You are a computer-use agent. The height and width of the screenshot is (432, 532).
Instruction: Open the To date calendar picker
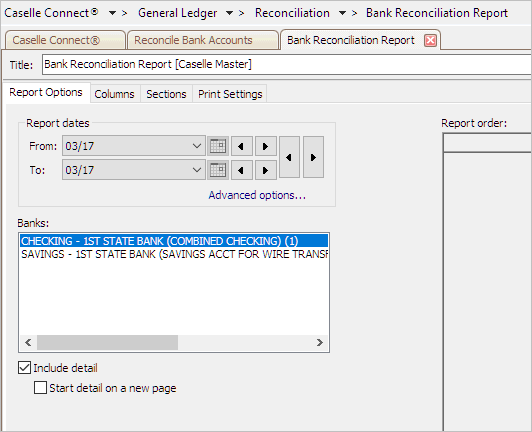(218, 170)
